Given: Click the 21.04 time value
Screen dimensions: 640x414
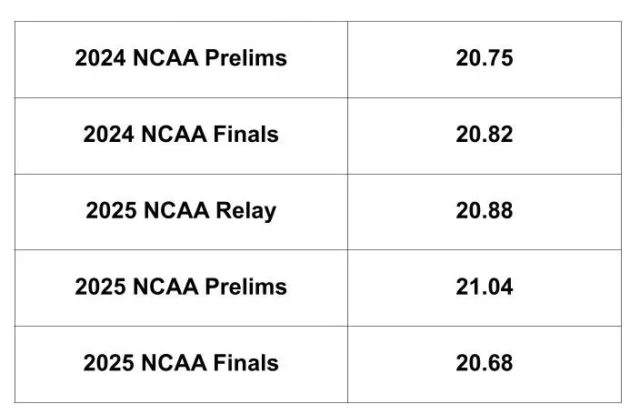Looking at the screenshot, I should point(484,287).
